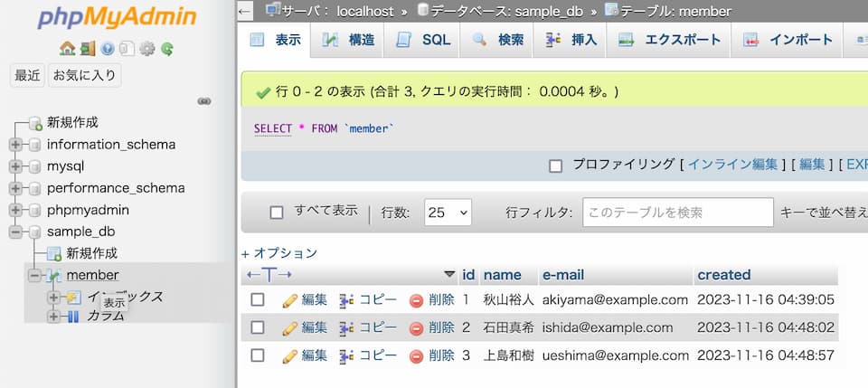This screenshot has width=868, height=388.
Task: Open phpMyAdmin documentation help icon
Action: coord(108,49)
